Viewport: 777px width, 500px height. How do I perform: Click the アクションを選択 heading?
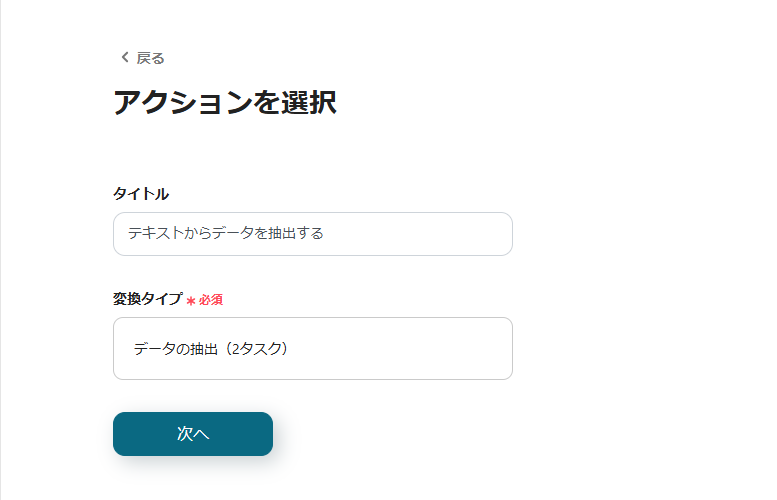pos(224,103)
